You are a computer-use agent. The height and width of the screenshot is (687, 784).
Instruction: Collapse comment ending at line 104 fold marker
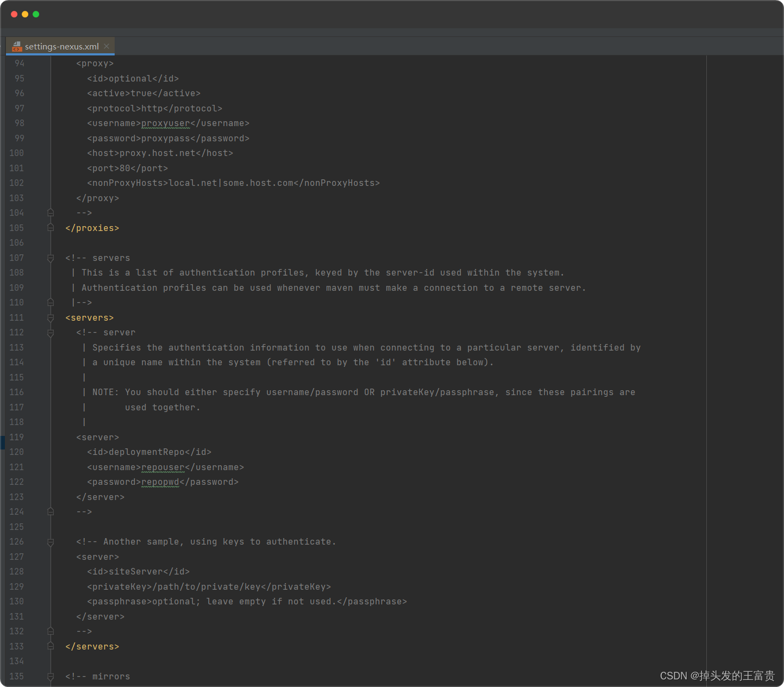[51, 213]
